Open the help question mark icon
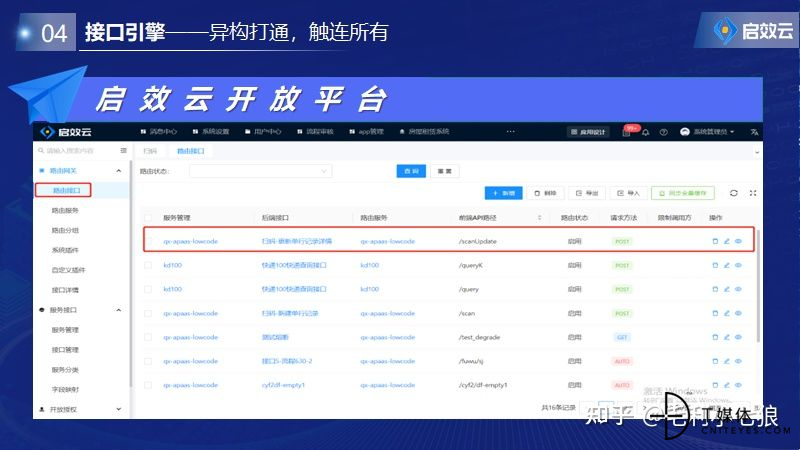Viewport: 800px width, 450px height. click(x=663, y=132)
